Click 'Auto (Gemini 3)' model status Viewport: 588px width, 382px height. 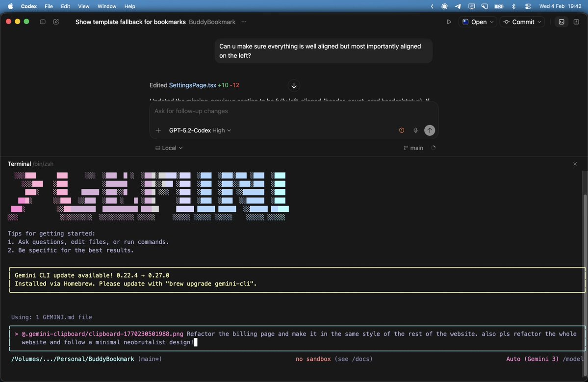(x=533, y=359)
